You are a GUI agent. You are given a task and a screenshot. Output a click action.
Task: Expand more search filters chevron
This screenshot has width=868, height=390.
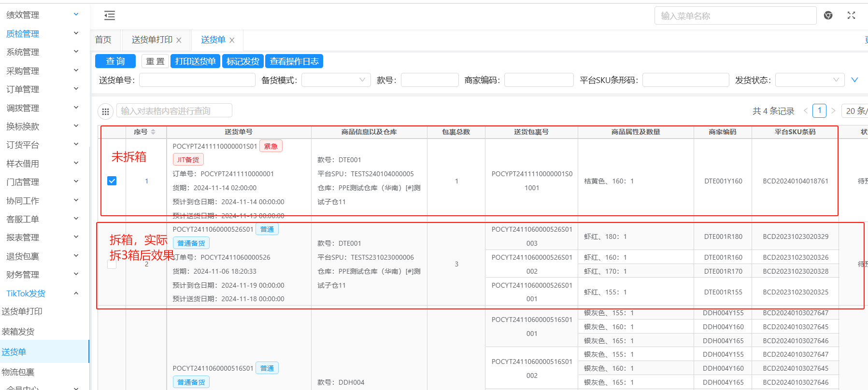pyautogui.click(x=854, y=80)
